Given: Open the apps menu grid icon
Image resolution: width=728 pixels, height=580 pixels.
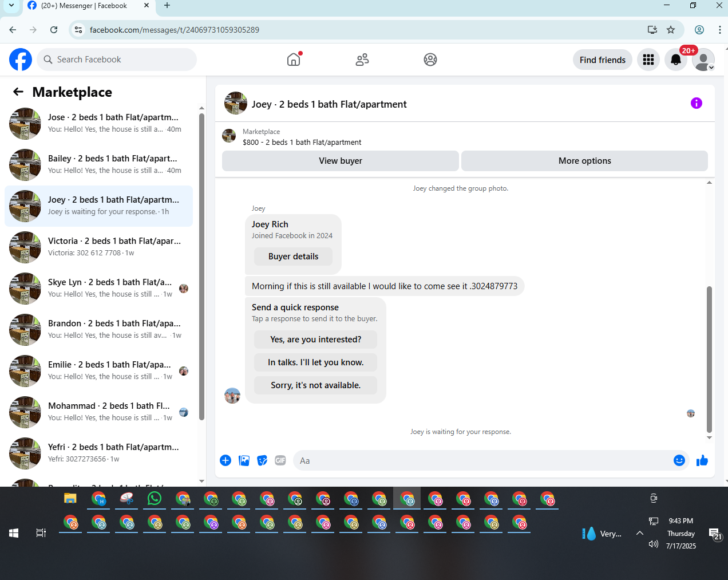Looking at the screenshot, I should coord(648,60).
